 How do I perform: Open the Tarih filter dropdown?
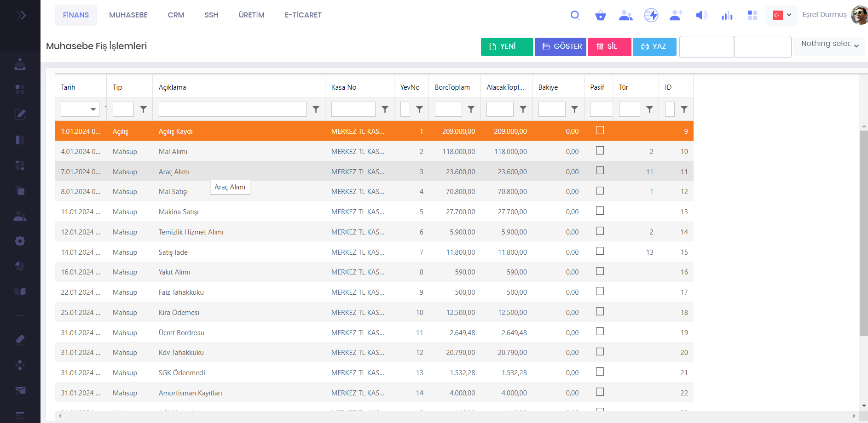click(93, 109)
